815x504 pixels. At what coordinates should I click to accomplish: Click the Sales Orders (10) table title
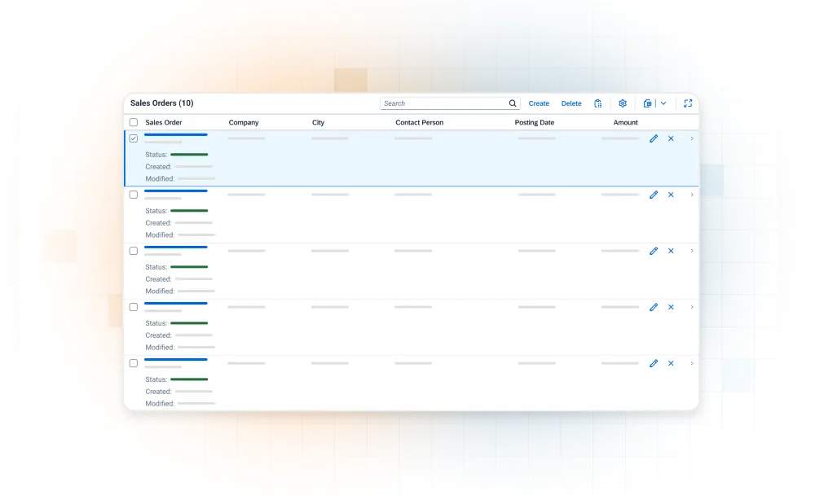click(161, 103)
